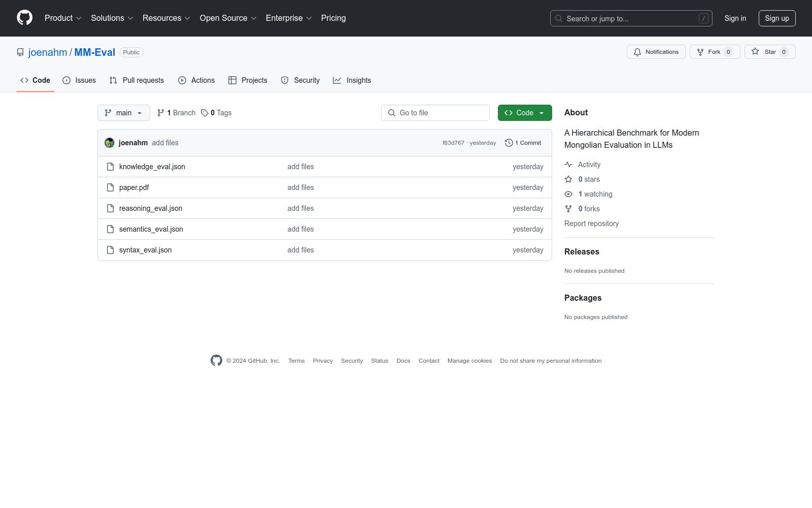Viewport: 812px width, 508px height.
Task: Expand the green Code dropdown button
Action: [x=525, y=113]
